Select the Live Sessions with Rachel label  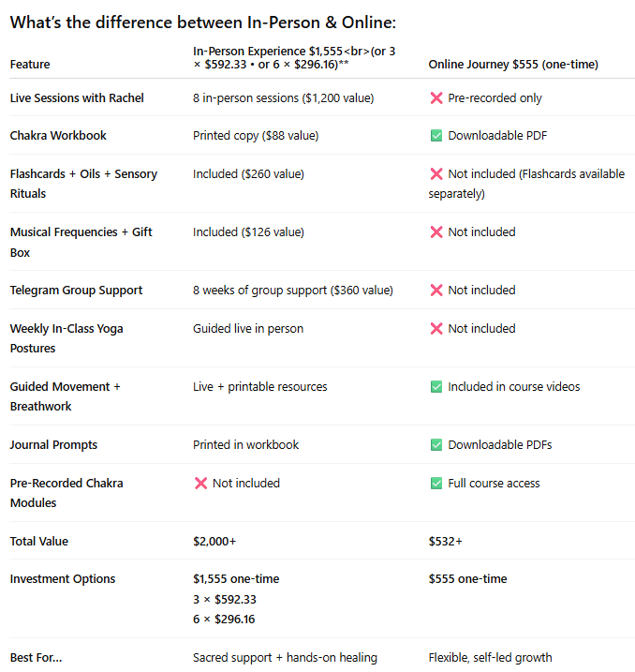coord(77,98)
